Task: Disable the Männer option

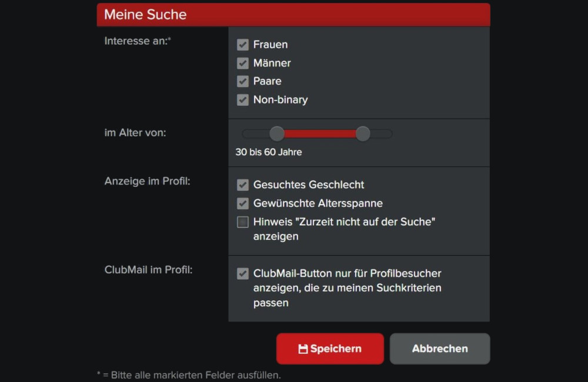Action: (x=243, y=63)
